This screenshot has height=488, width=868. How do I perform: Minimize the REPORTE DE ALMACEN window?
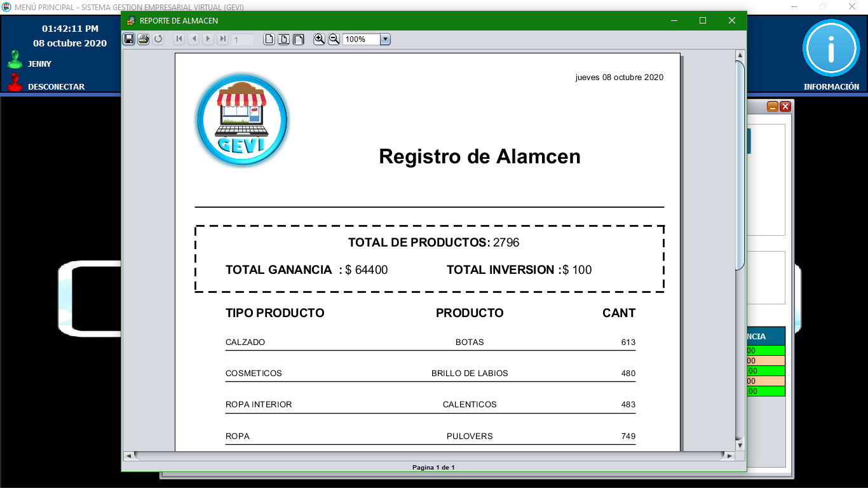pyautogui.click(x=674, y=20)
